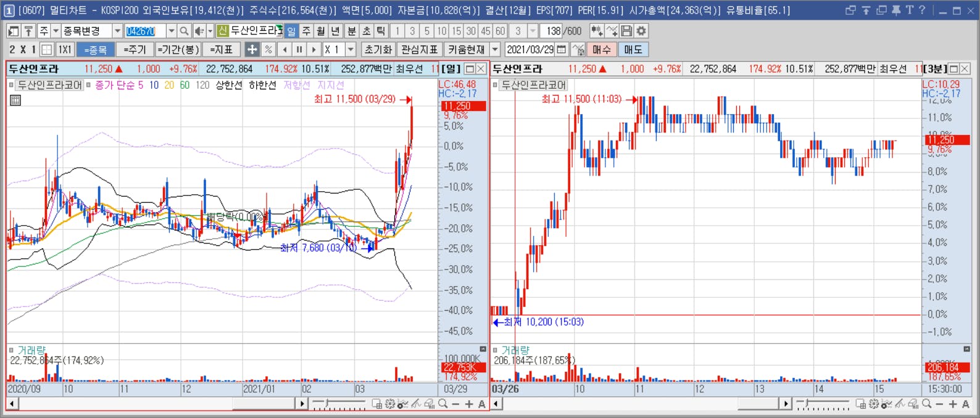
Task: Click the speaker sound alert icon
Action: (x=199, y=31)
